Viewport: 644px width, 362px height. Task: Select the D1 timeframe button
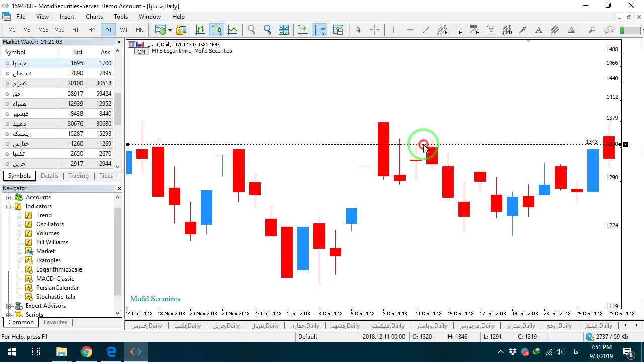click(x=108, y=30)
